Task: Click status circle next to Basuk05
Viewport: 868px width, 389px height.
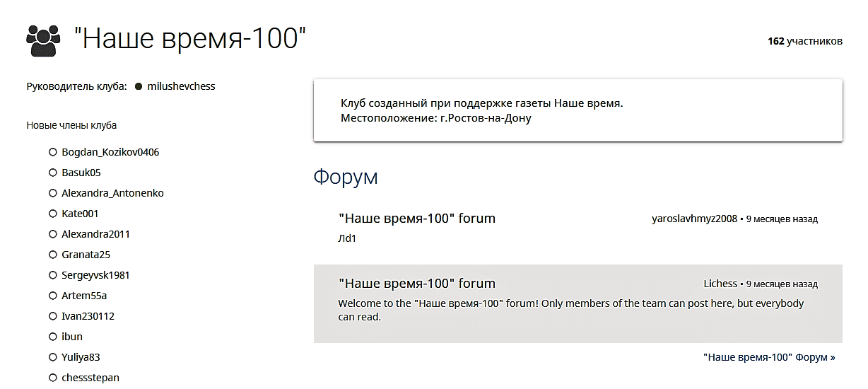Action: tap(53, 173)
